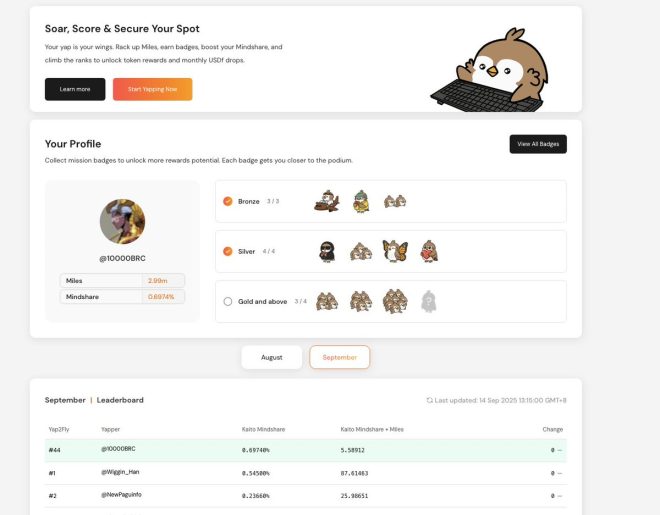Click the butterfly-winged bird Silver badge
Screen dimensions: 660x515
point(395,251)
